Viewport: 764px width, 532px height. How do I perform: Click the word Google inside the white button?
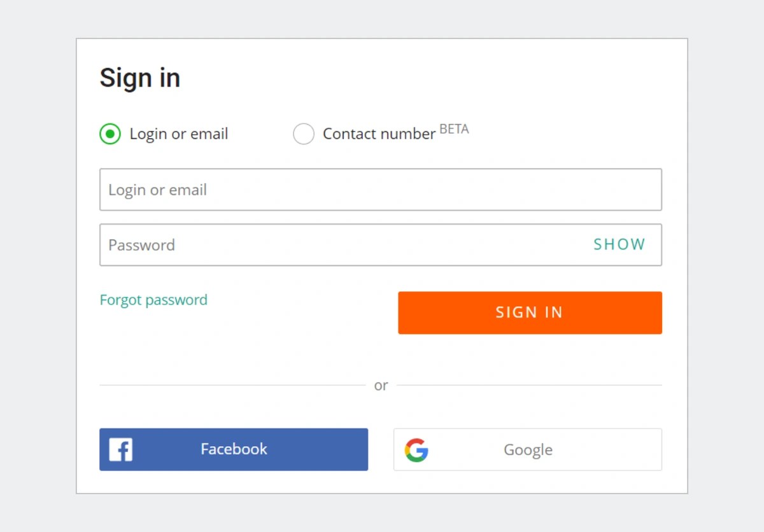[528, 450]
